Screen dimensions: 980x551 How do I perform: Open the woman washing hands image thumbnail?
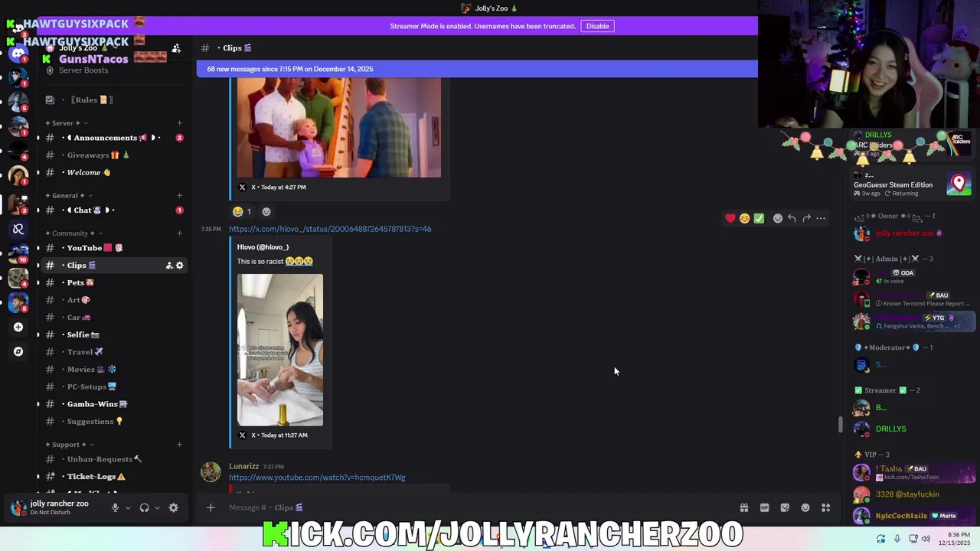pyautogui.click(x=280, y=350)
